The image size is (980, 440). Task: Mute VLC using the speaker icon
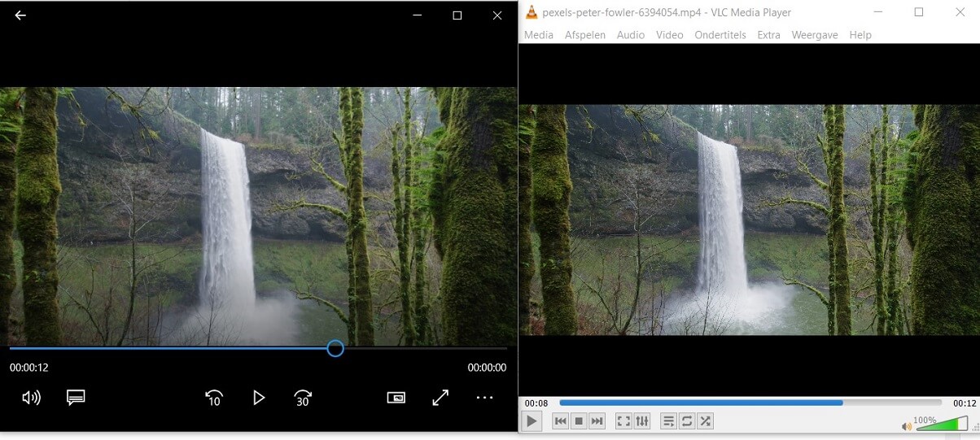tap(907, 426)
